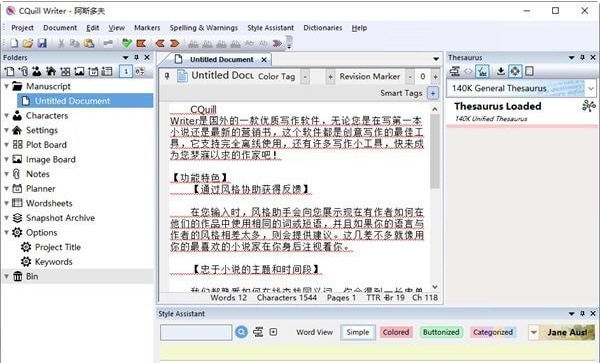The image size is (603, 363).
Task: Collapse the Options tree node
Action: pyautogui.click(x=7, y=232)
